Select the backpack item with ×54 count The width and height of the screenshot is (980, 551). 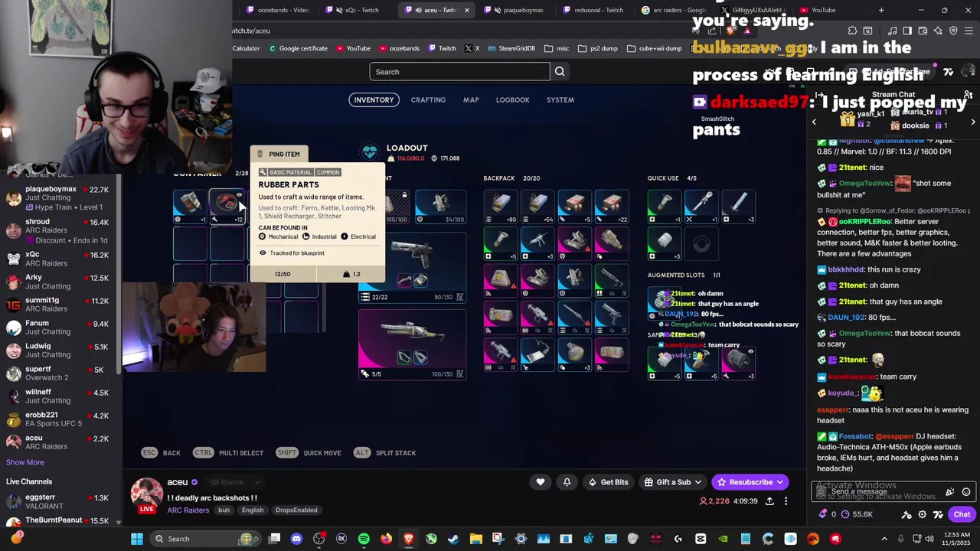(x=537, y=205)
